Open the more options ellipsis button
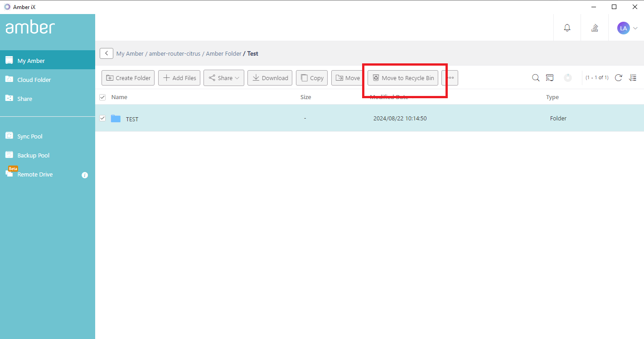 tap(450, 78)
